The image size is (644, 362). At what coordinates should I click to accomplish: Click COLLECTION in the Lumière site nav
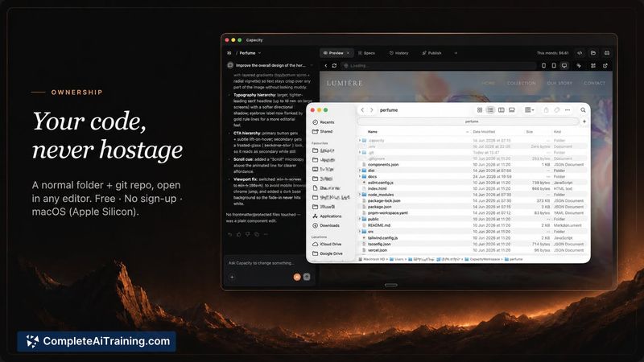tap(521, 83)
